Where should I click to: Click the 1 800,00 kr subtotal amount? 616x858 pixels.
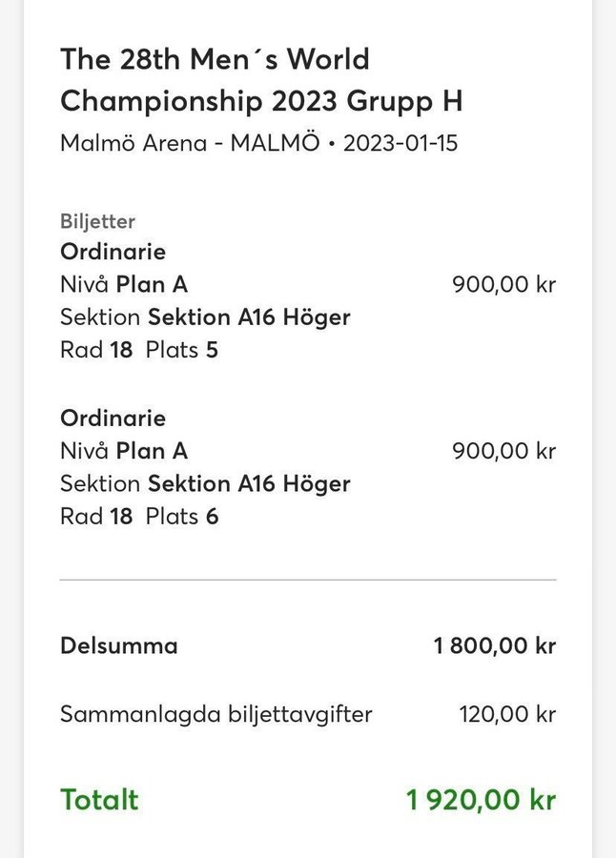(495, 645)
